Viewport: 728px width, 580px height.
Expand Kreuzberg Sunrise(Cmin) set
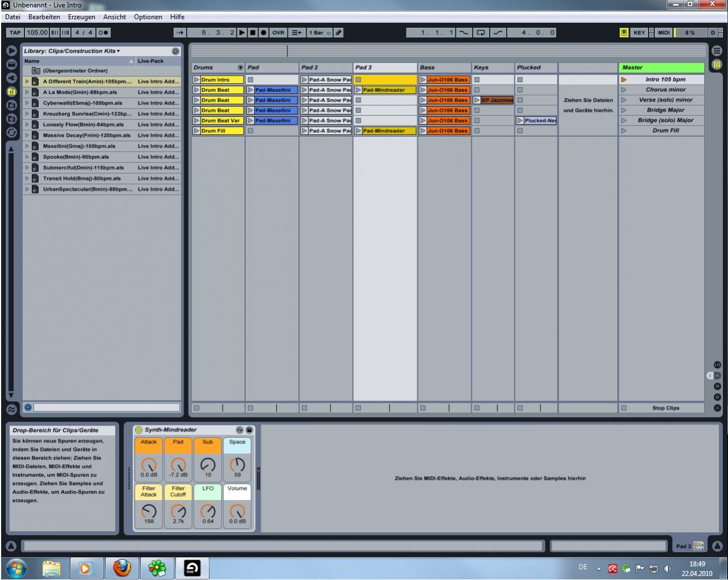(27, 114)
